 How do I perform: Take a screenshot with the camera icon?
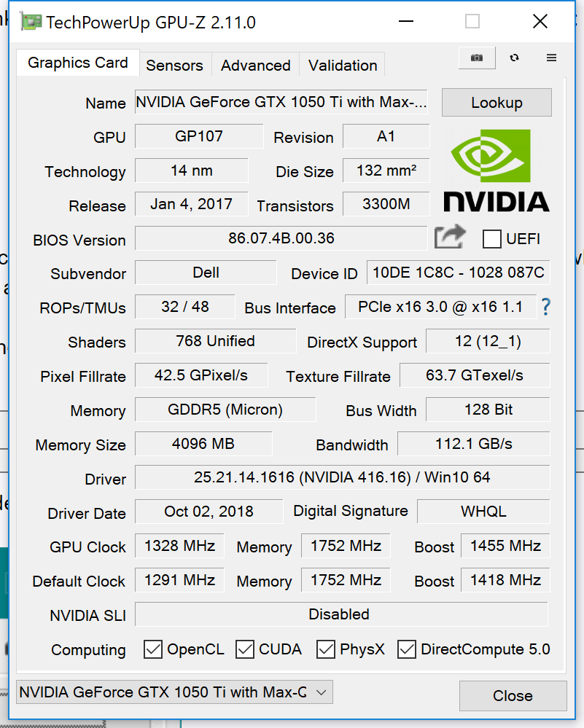click(477, 58)
